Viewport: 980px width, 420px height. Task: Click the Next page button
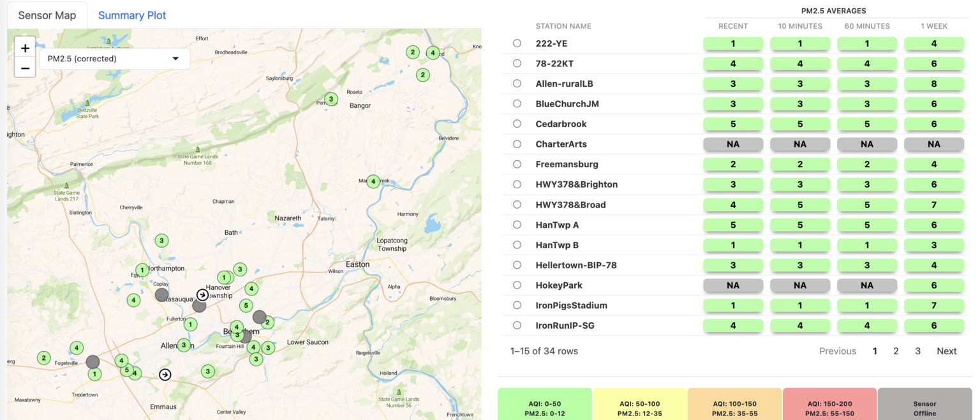click(x=947, y=351)
